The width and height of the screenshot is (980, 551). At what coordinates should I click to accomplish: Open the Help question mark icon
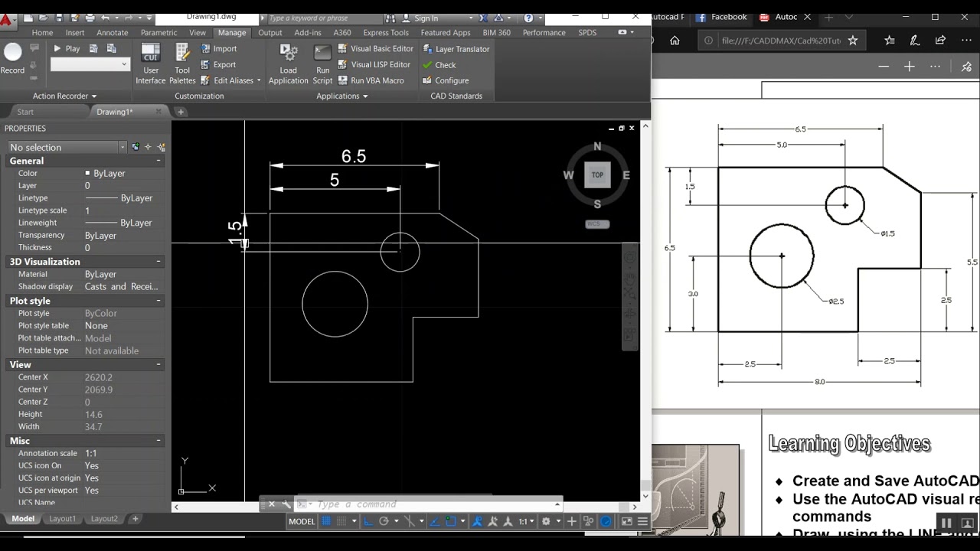coord(528,18)
